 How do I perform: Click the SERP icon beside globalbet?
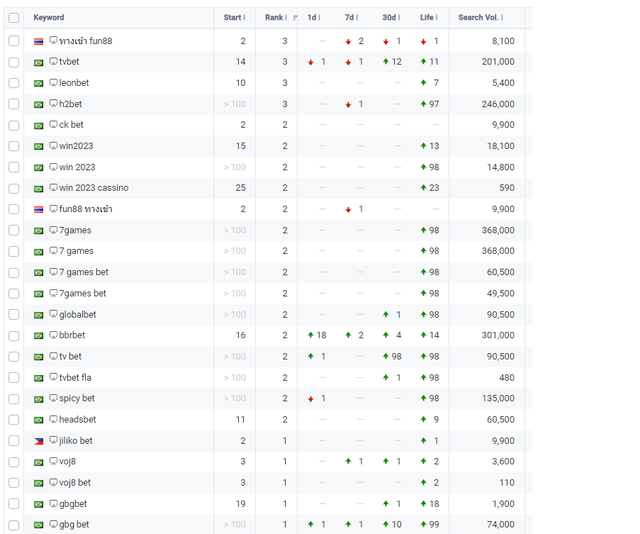[x=53, y=314]
